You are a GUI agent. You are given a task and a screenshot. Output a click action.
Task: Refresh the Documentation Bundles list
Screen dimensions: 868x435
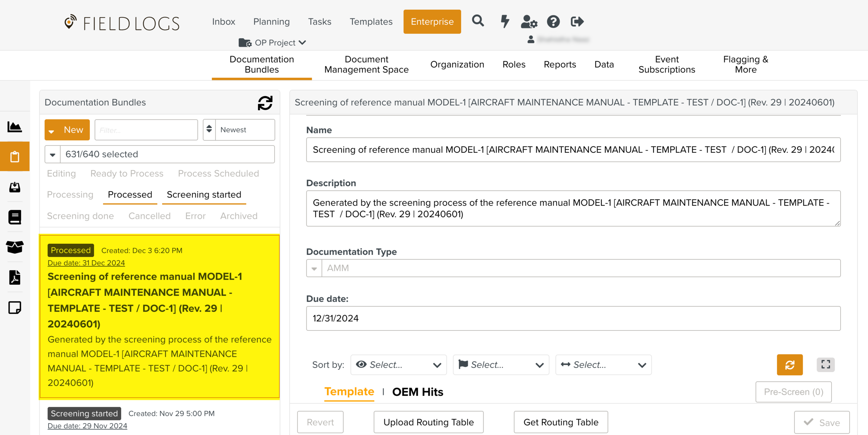(x=265, y=103)
